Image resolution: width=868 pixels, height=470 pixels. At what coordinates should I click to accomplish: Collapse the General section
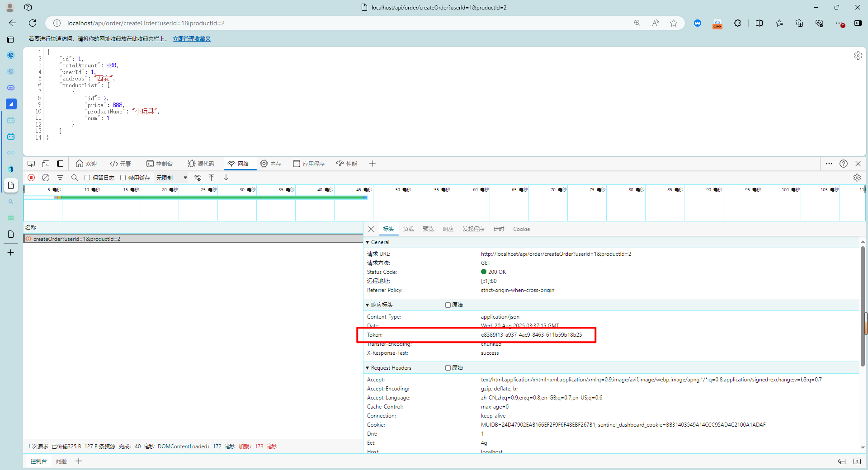coord(368,242)
